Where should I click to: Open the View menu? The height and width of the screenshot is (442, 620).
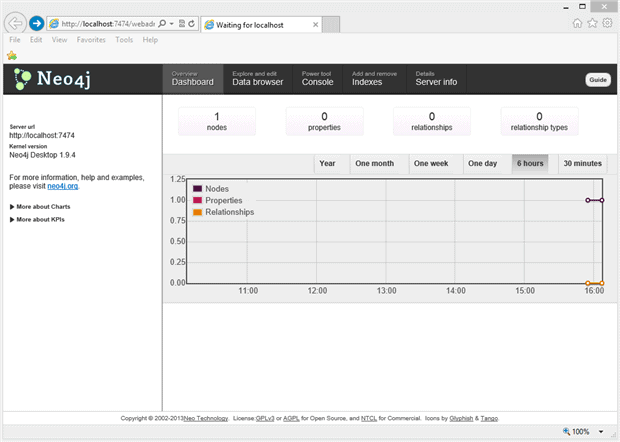[x=59, y=40]
